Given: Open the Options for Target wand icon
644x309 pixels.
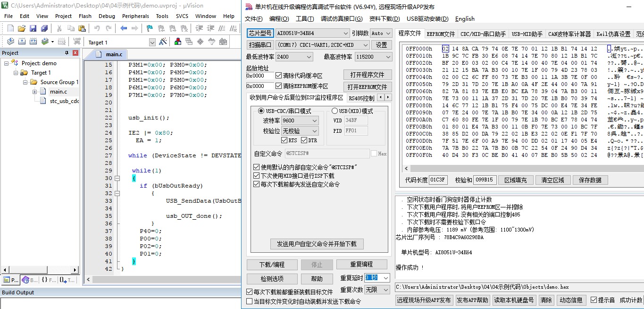Looking at the screenshot, I should tap(163, 42).
